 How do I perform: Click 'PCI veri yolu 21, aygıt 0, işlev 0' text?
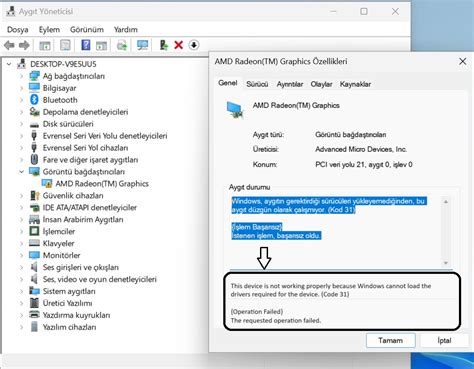(x=364, y=164)
